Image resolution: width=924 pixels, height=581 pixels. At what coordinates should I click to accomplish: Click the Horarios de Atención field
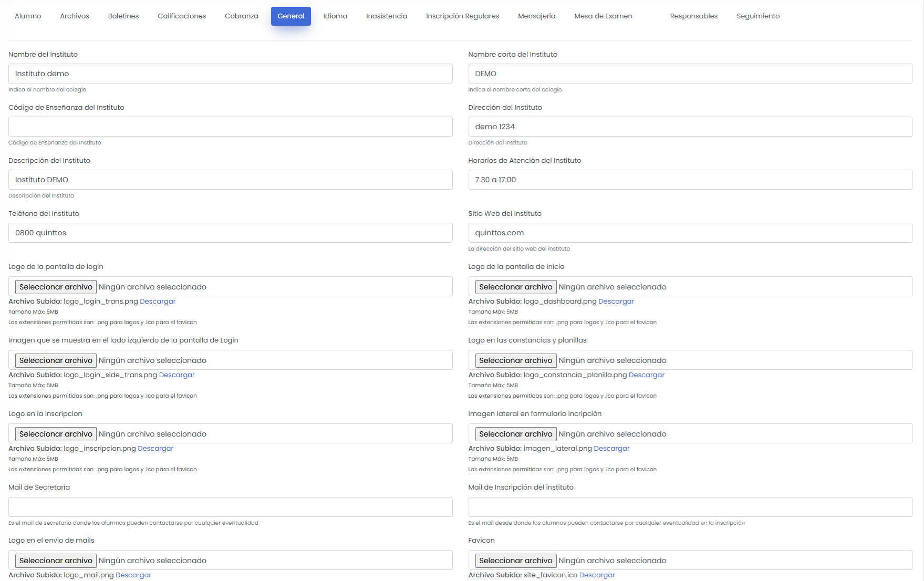pyautogui.click(x=690, y=180)
